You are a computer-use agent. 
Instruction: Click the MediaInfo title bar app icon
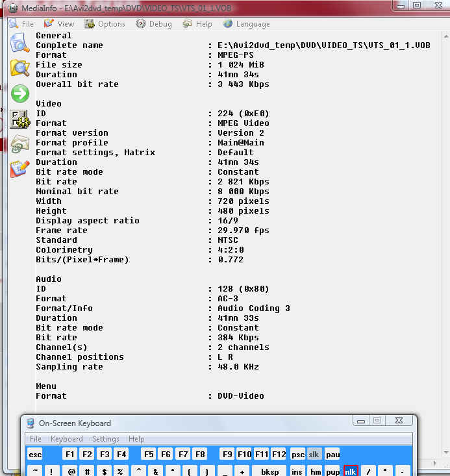[x=13, y=8]
